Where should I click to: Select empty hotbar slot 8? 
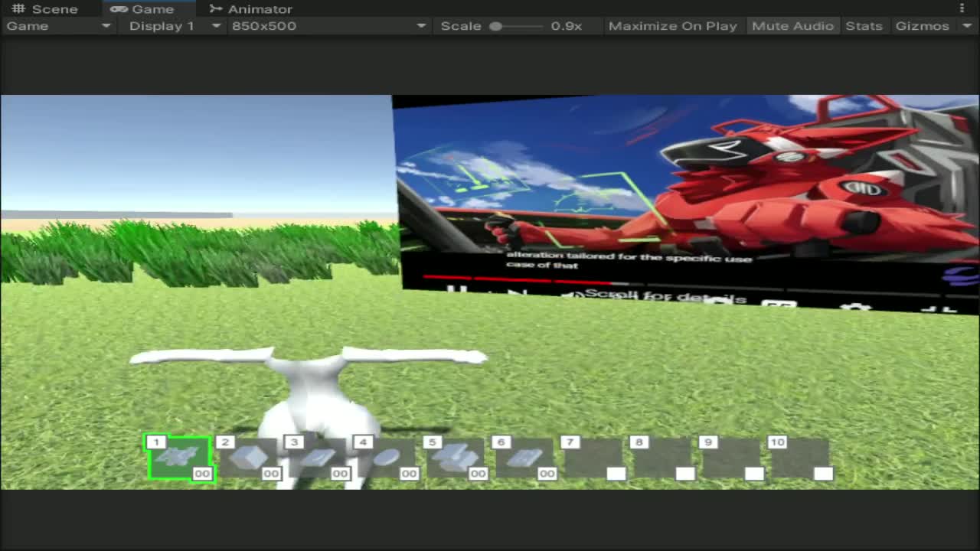click(x=661, y=458)
